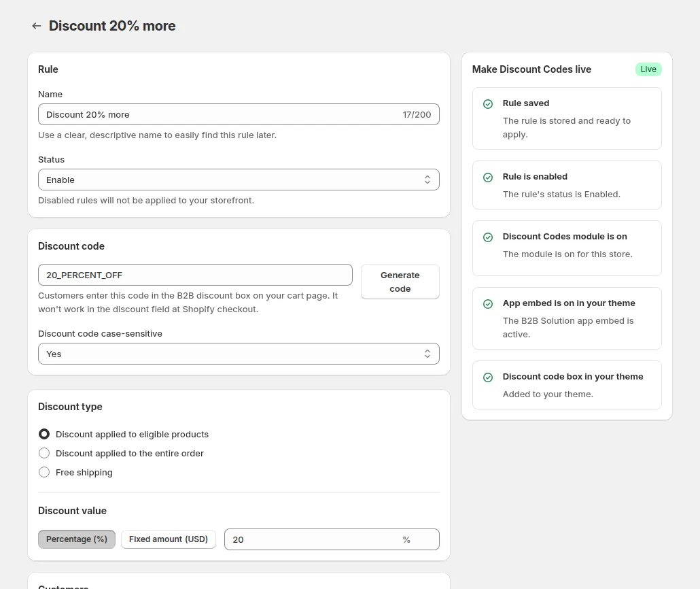Click the App embed checkmark icon

pyautogui.click(x=488, y=304)
